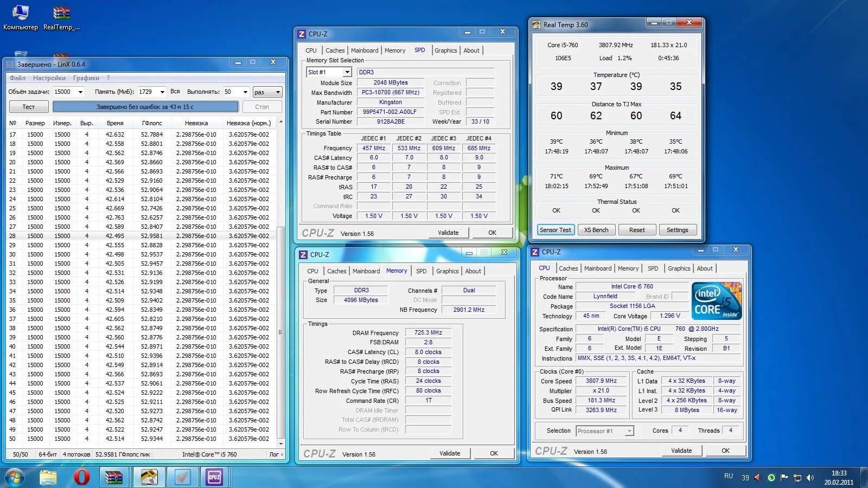This screenshot has width=868, height=488.
Task: Show desktop via the taskbar corner button
Action: coord(864,477)
